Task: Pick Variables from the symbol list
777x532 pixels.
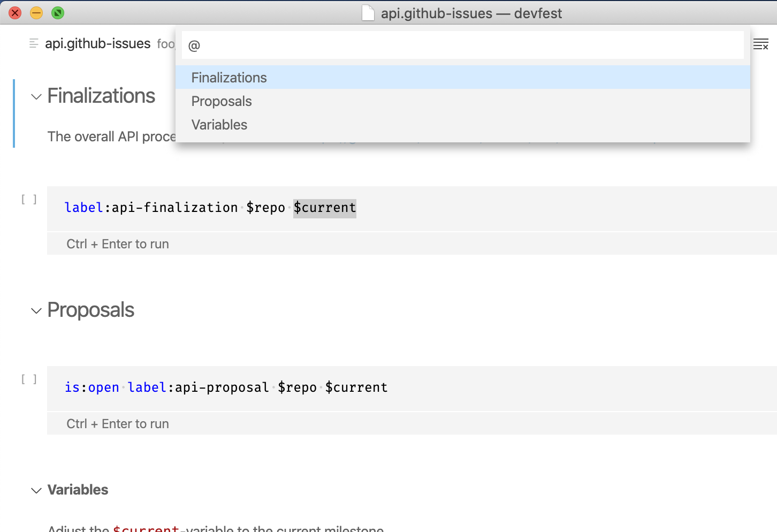Action: [463, 125]
